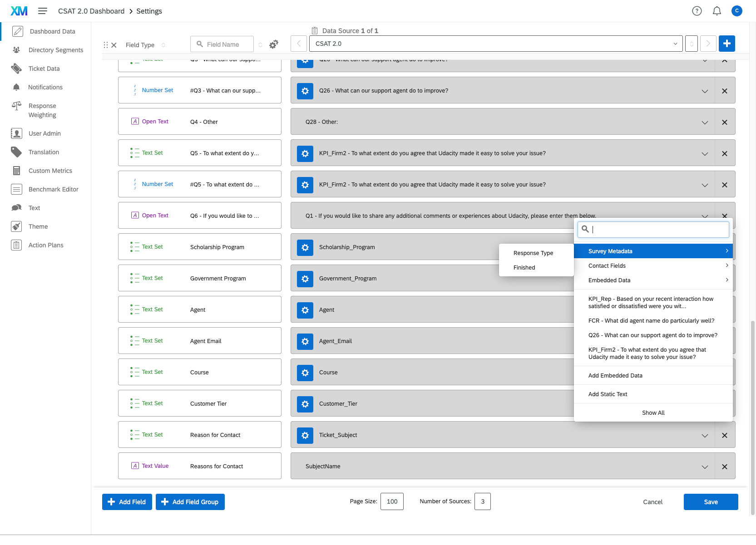The image size is (756, 545).
Task: Focus the Field Name search box
Action: [222, 44]
